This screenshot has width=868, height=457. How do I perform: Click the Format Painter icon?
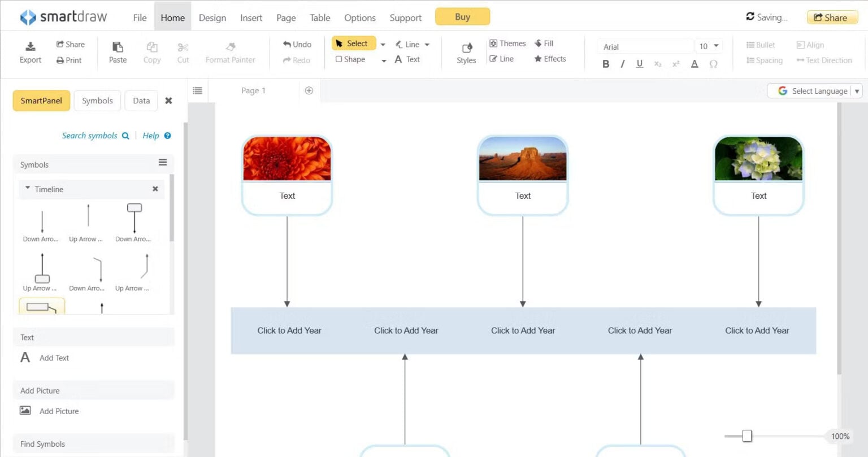230,47
